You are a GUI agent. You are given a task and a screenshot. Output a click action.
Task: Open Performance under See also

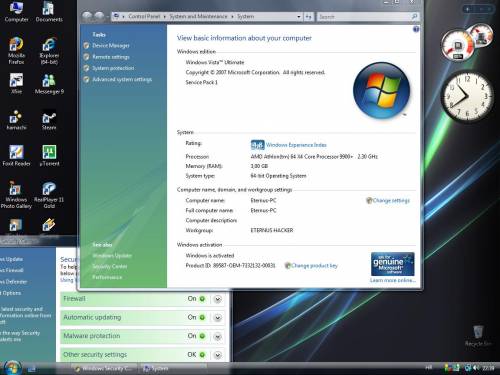click(107, 277)
